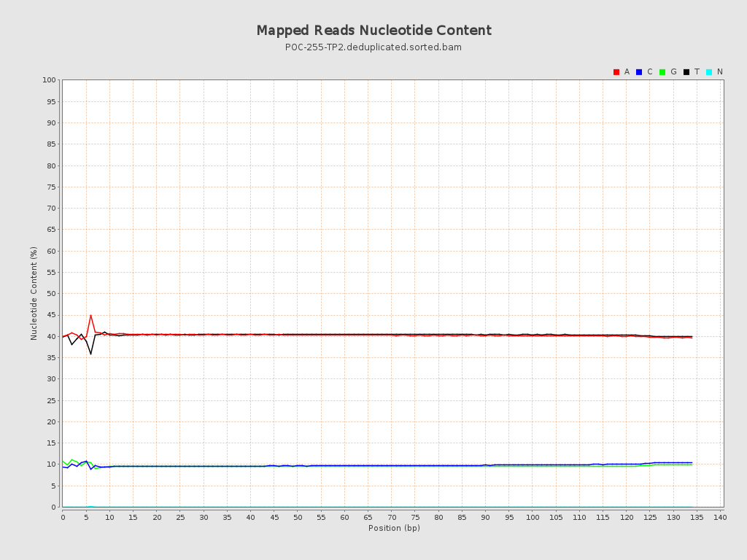
Task: Click the y-axis tick label 50
Action: pyautogui.click(x=52, y=294)
